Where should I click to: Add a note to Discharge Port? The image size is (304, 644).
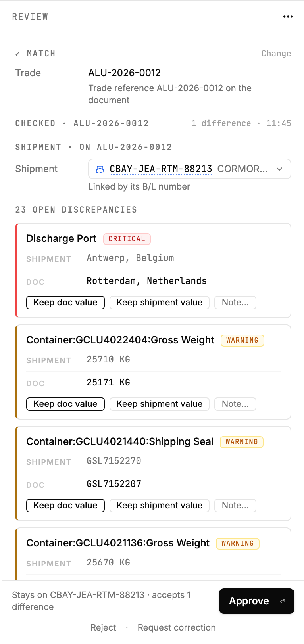235,303
